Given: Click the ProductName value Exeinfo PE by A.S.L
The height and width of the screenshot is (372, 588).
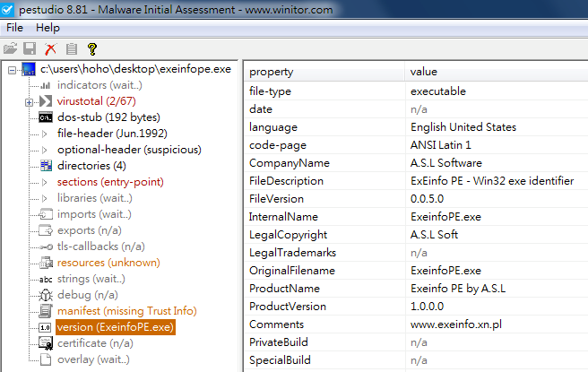Looking at the screenshot, I should [x=458, y=289].
